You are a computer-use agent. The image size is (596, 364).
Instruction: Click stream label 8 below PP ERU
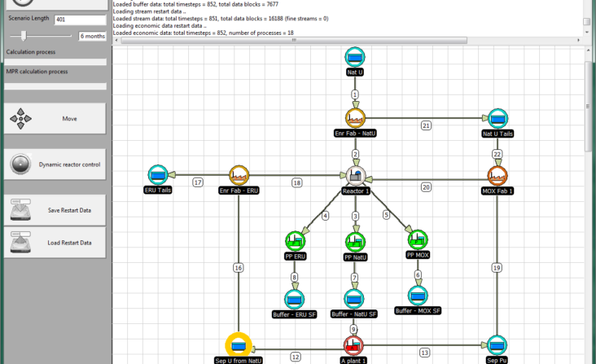(294, 277)
